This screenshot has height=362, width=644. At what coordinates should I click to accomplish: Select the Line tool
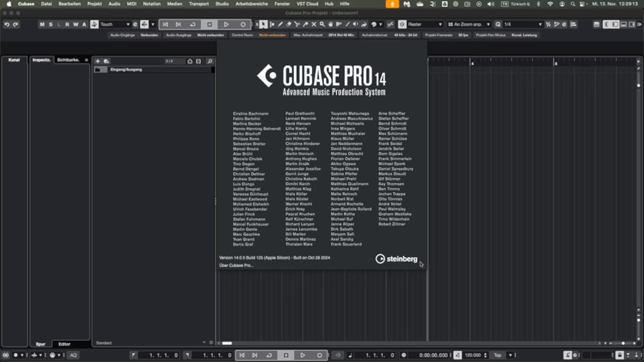347,24
